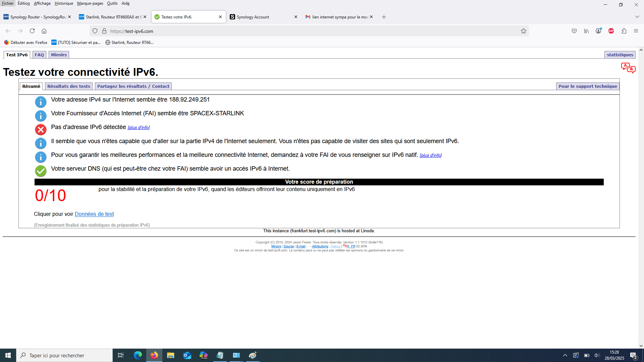Show hidden system tray icons
Image resolution: width=644 pixels, height=362 pixels.
(565, 355)
